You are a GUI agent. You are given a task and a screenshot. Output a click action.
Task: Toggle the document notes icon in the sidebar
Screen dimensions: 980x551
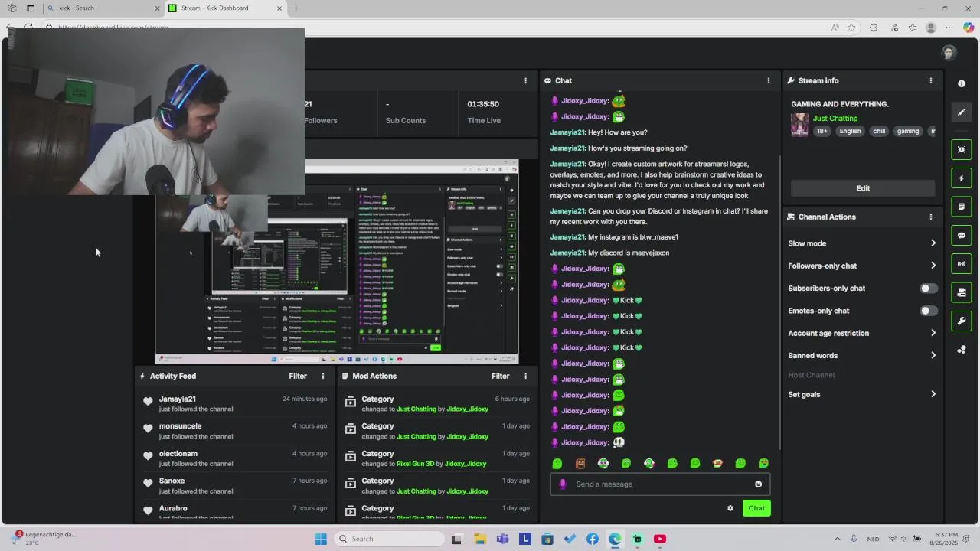click(x=962, y=207)
